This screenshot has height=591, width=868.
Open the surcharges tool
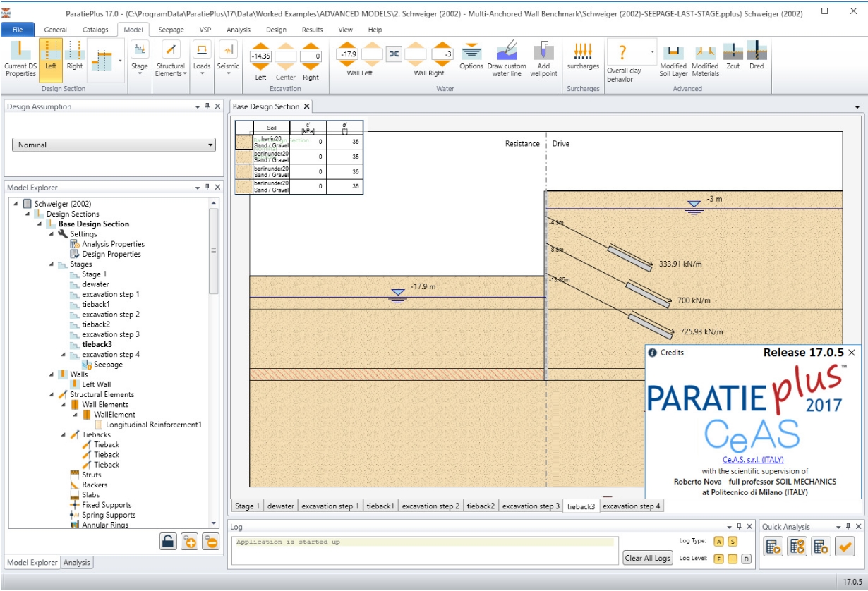point(583,56)
